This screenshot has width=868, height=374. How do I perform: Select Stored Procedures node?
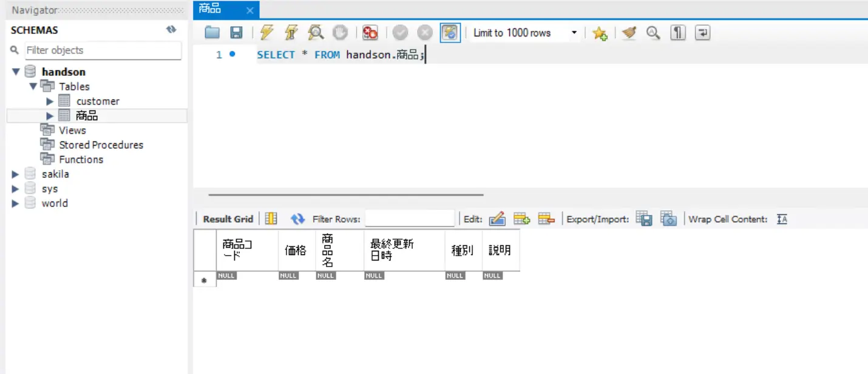pyautogui.click(x=101, y=145)
